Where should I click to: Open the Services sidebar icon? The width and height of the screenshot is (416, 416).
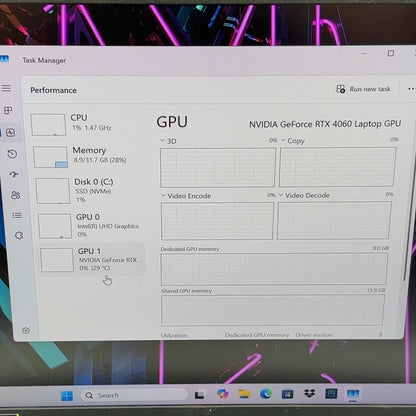tap(19, 236)
